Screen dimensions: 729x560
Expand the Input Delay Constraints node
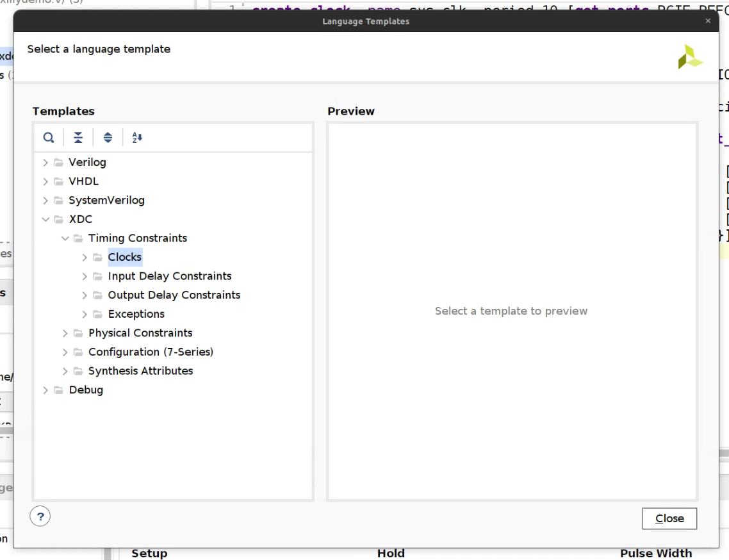(84, 276)
